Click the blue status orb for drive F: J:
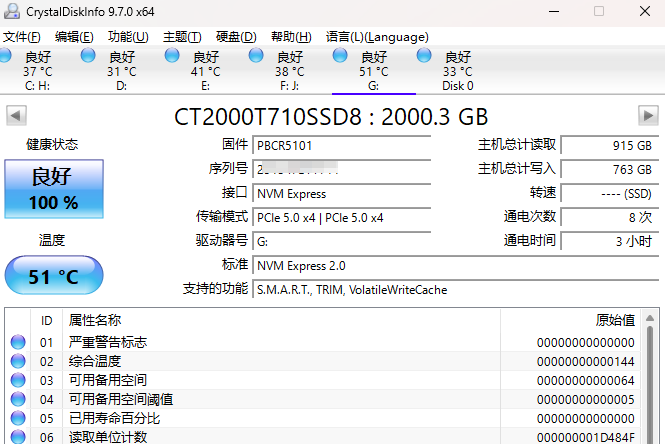 click(256, 55)
